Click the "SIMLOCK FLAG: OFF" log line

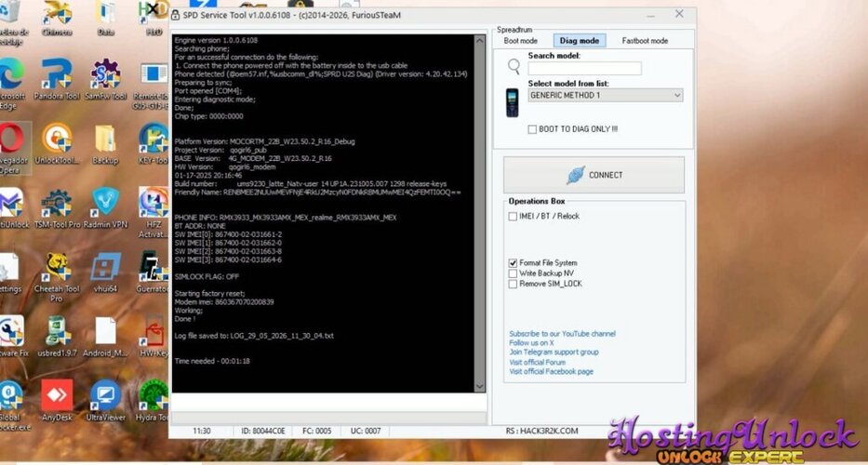207,277
